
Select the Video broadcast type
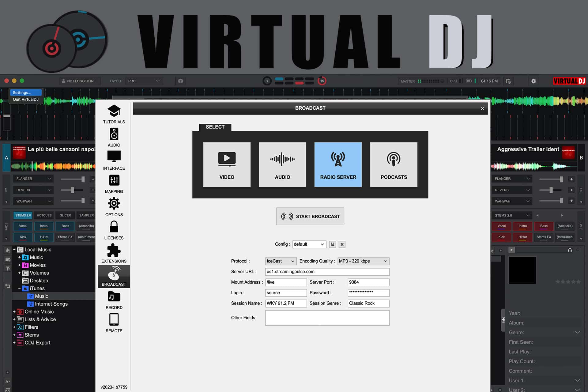click(227, 164)
